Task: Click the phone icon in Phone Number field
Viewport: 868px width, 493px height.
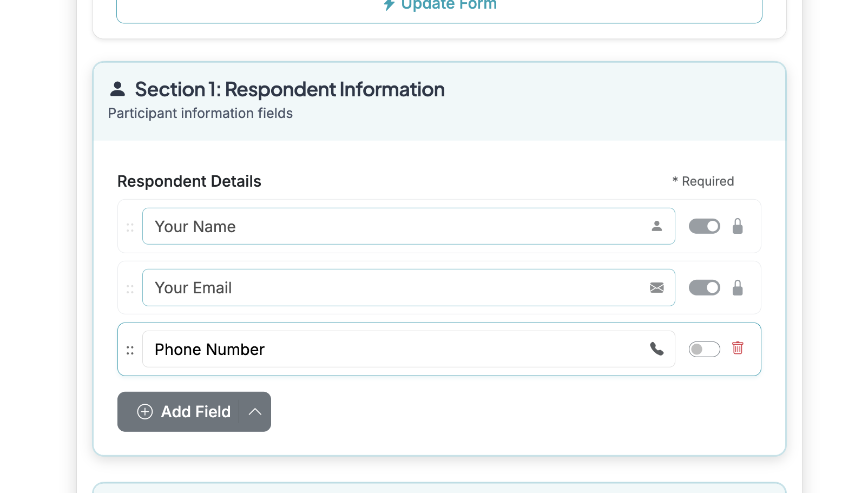Action: click(x=657, y=349)
